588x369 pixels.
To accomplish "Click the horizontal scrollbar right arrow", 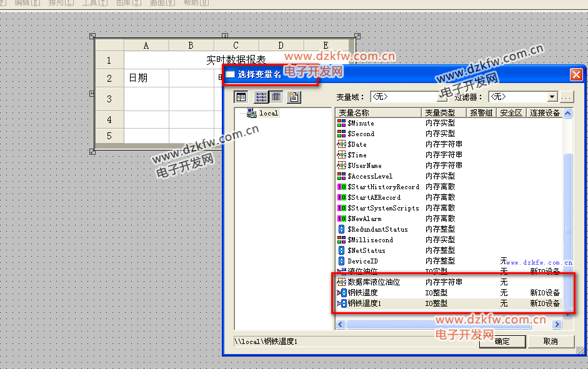I will tap(557, 325).
